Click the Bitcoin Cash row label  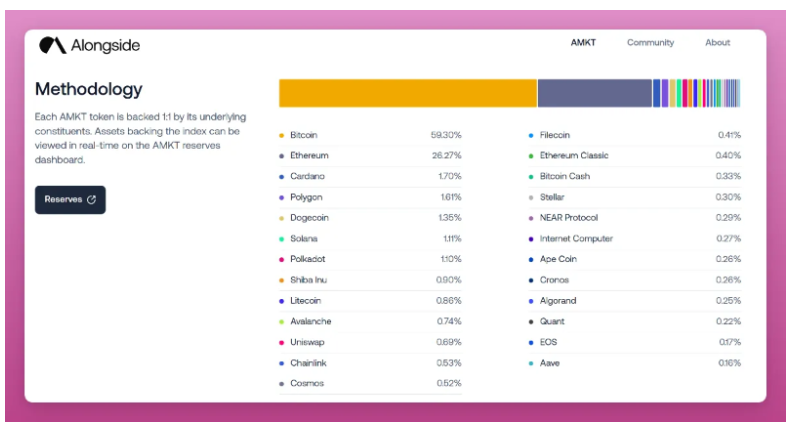tap(565, 176)
